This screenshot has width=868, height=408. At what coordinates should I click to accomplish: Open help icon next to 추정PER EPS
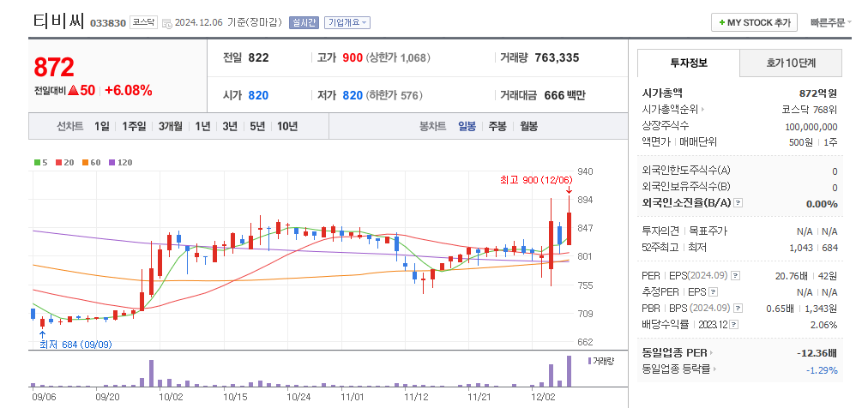[713, 292]
